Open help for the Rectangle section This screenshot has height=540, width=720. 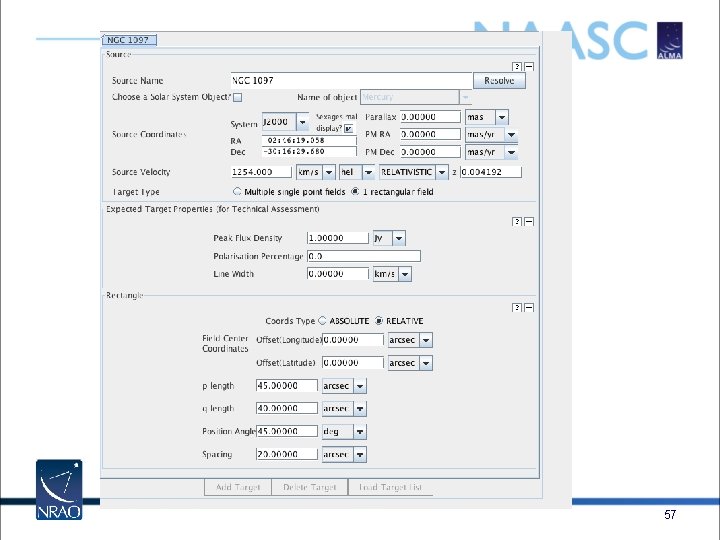pyautogui.click(x=517, y=307)
